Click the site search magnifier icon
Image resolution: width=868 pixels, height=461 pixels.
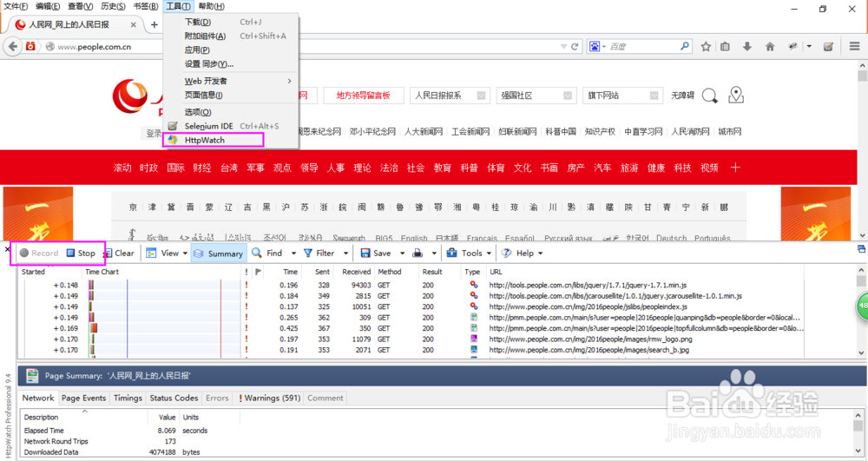[710, 95]
